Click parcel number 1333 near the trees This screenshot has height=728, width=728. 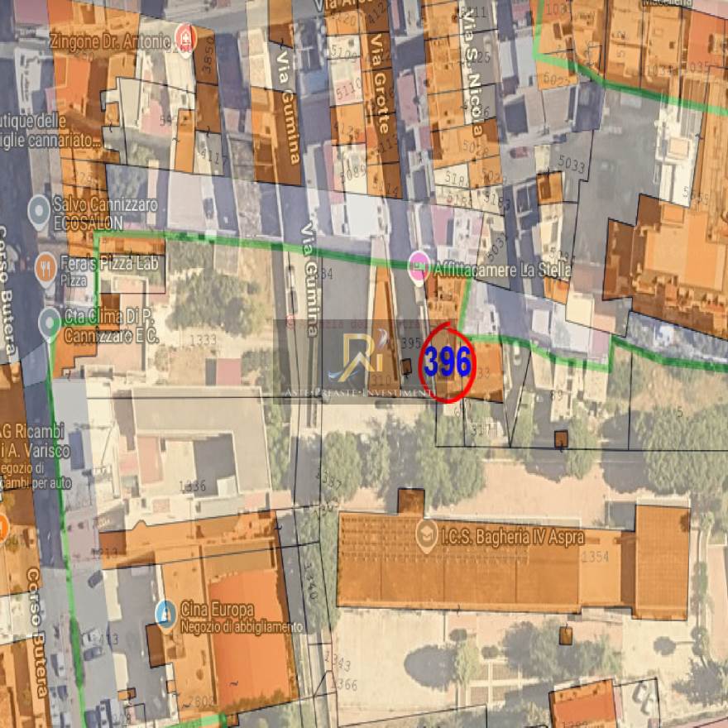click(204, 340)
